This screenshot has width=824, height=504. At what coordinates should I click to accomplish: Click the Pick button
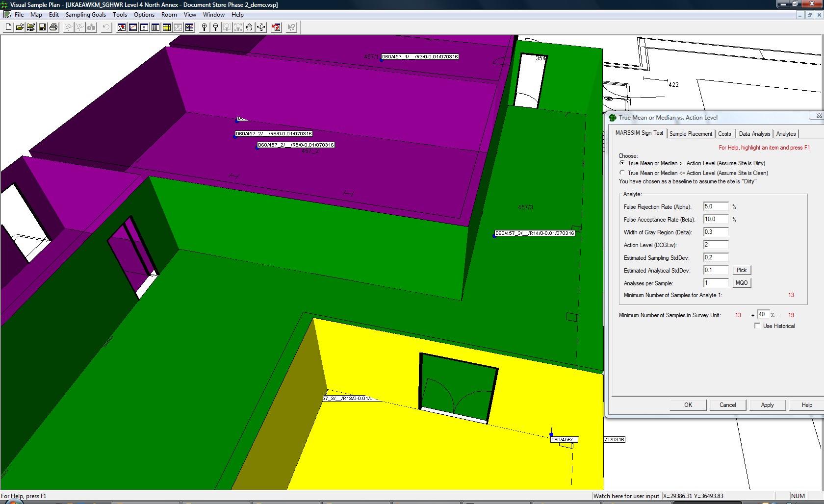742,270
